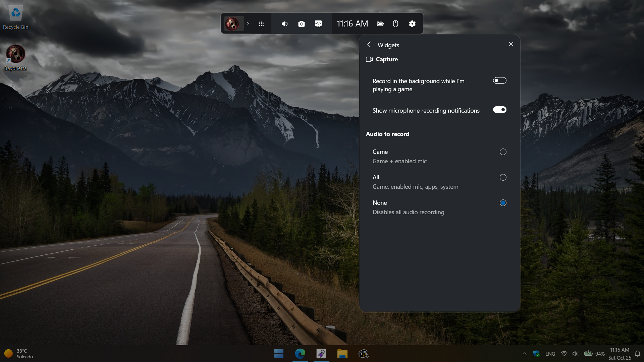The width and height of the screenshot is (644, 362).
Task: Open Windows Start menu
Action: click(279, 354)
